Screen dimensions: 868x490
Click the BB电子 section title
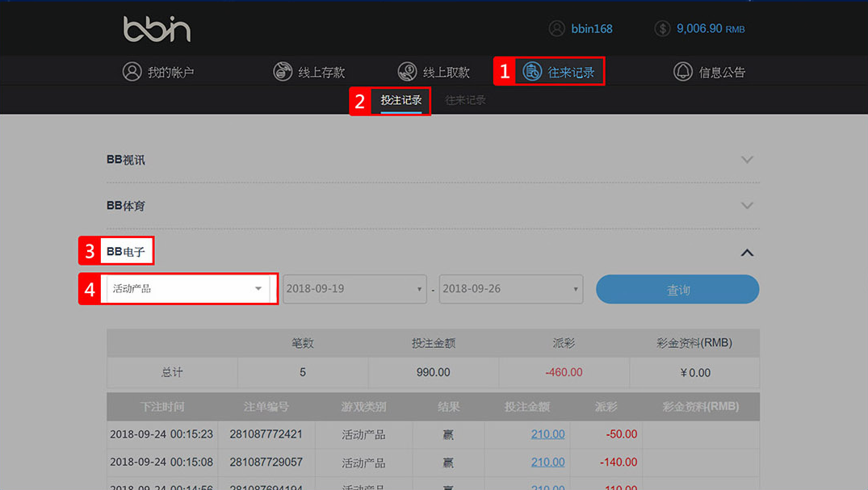click(126, 252)
